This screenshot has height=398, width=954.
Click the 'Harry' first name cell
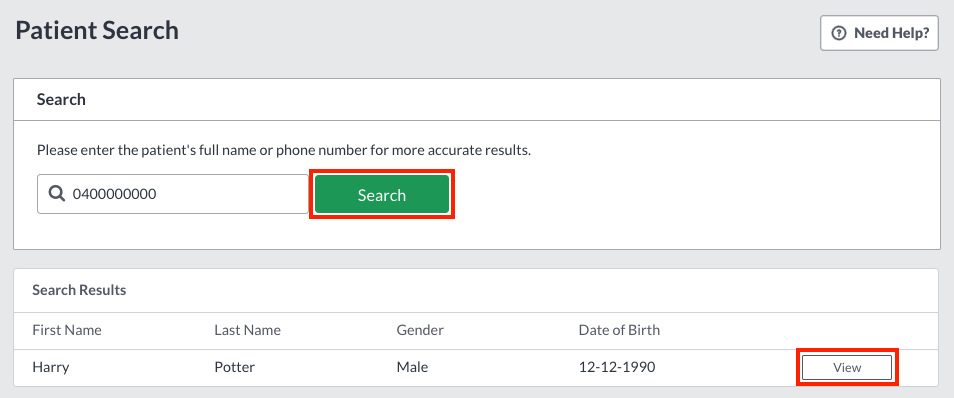(50, 368)
